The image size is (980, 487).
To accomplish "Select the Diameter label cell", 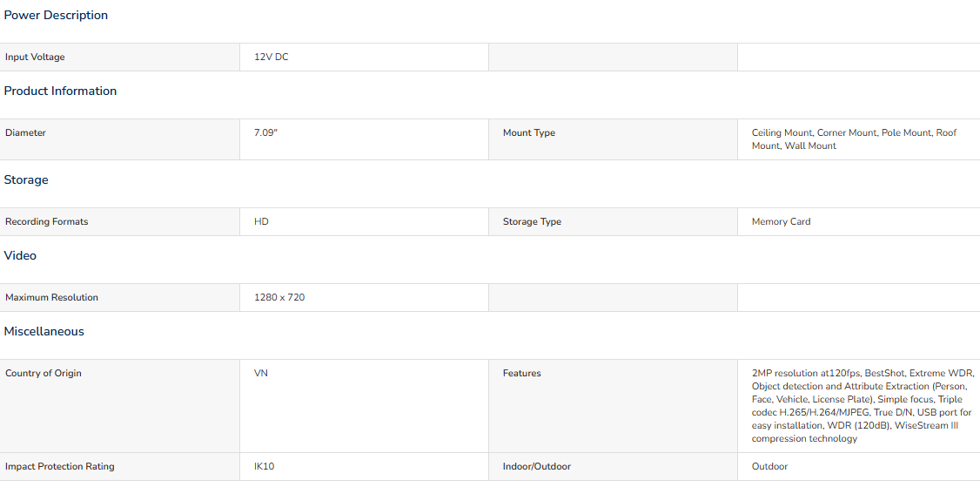I will [x=119, y=139].
